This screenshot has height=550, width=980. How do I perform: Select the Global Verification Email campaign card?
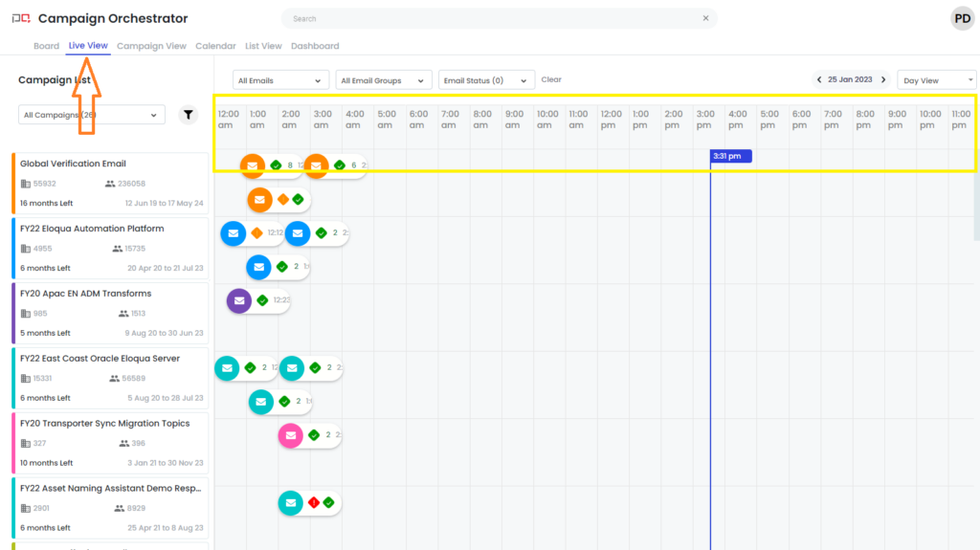[110, 183]
